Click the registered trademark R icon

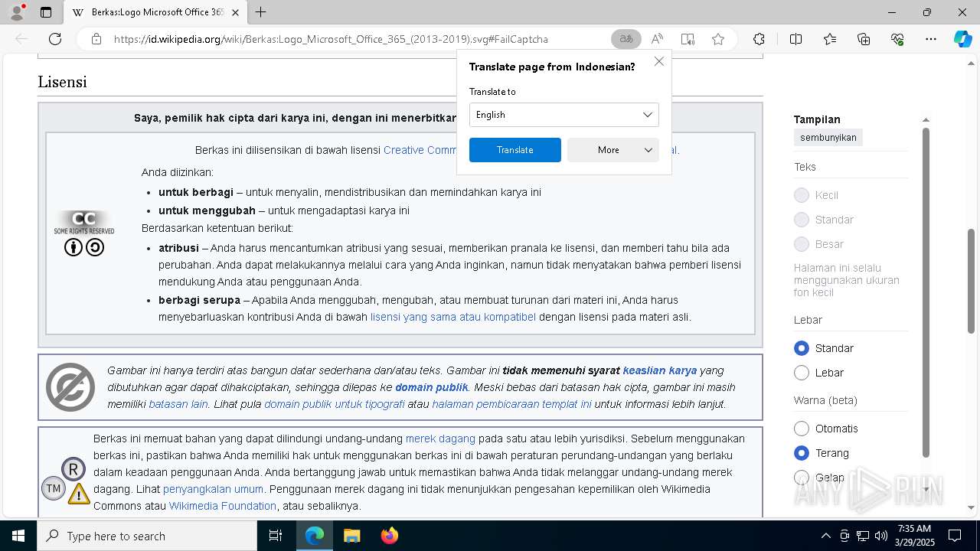pos(73,469)
